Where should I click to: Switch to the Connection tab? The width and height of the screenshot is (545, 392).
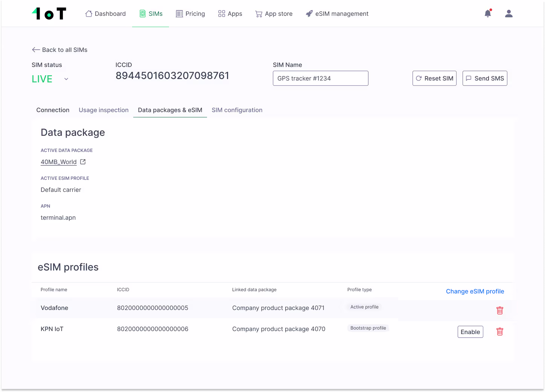(53, 110)
